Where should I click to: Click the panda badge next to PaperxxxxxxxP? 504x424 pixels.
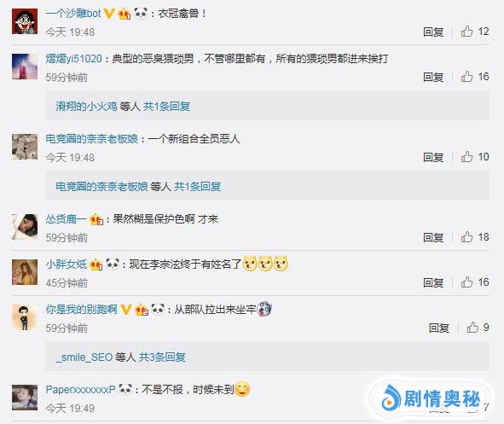click(125, 389)
